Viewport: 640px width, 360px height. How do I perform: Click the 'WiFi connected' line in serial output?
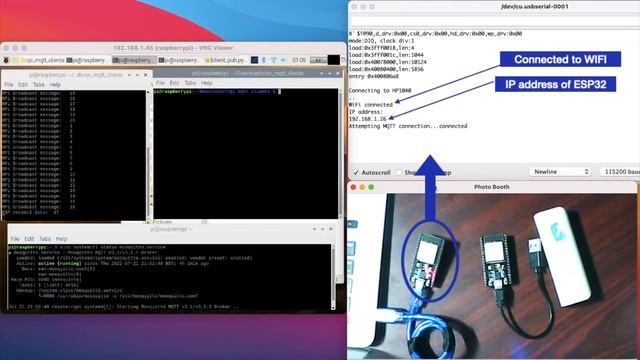tap(371, 104)
